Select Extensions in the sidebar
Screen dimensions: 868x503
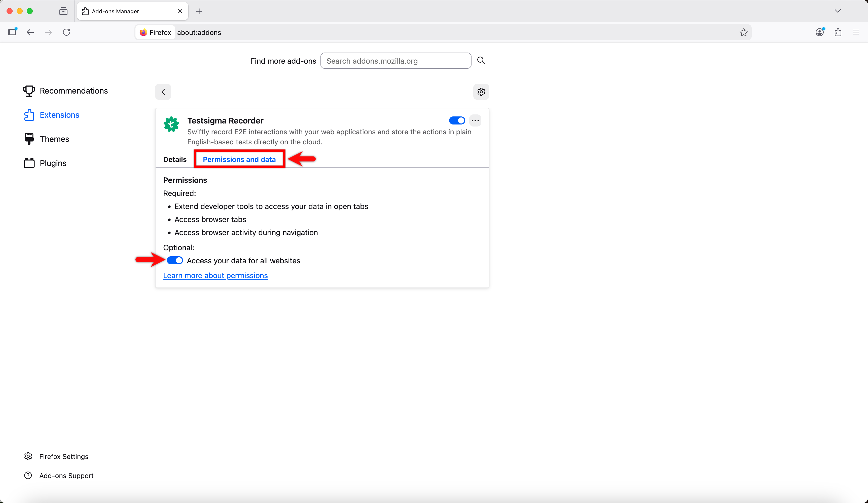(x=51, y=115)
